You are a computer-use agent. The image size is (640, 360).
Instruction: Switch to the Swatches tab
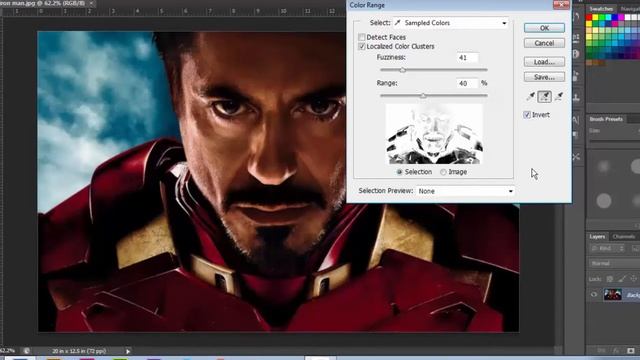coord(601,9)
